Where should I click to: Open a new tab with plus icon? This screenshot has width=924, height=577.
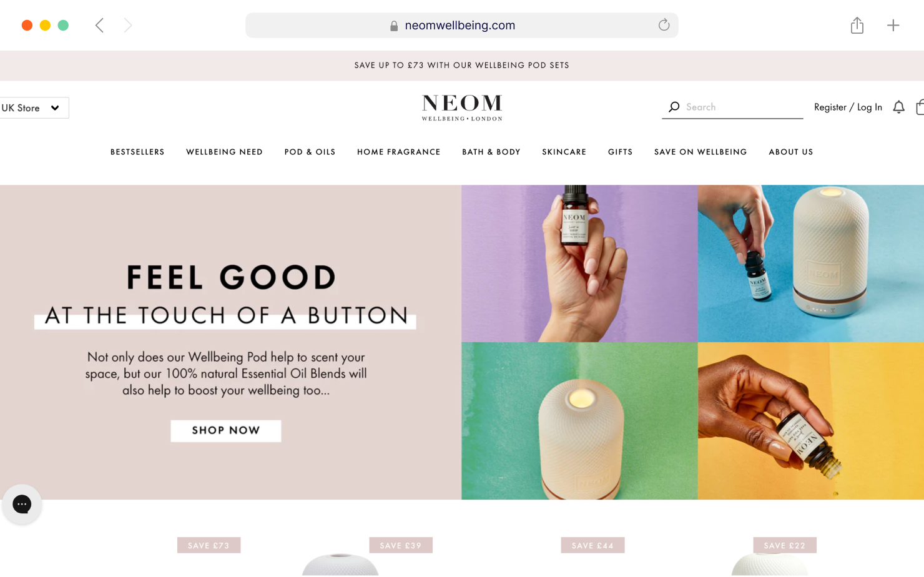(893, 26)
